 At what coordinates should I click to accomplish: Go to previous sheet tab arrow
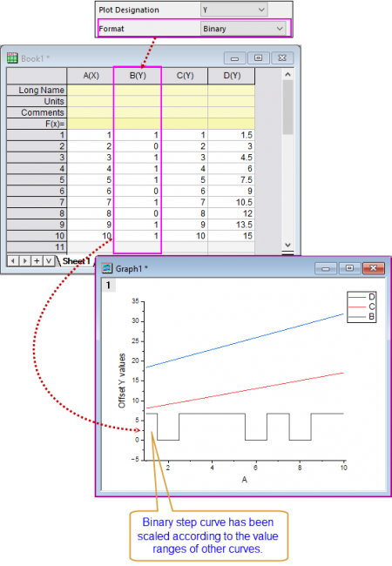tap(13, 260)
